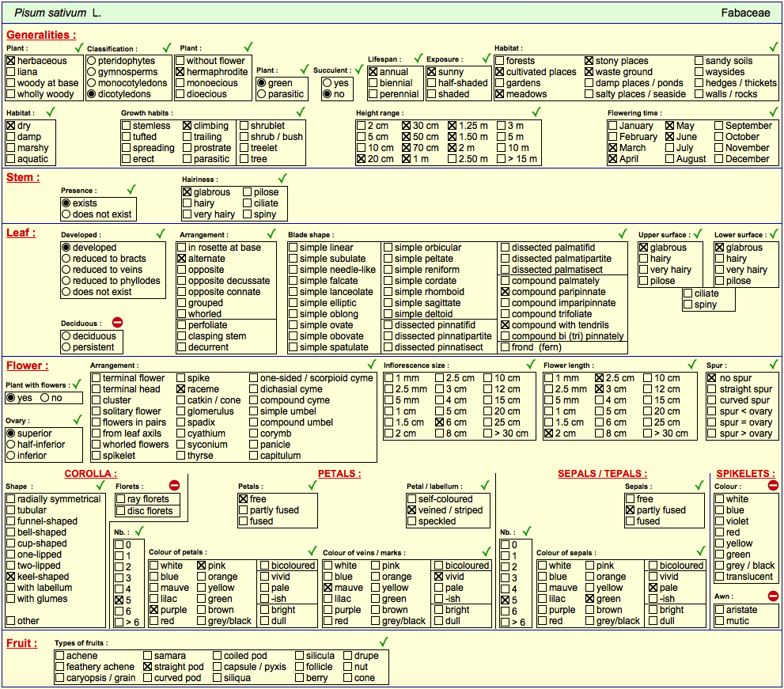This screenshot has width=784, height=689.
Task: Click the COROLLA heading
Action: point(91,474)
